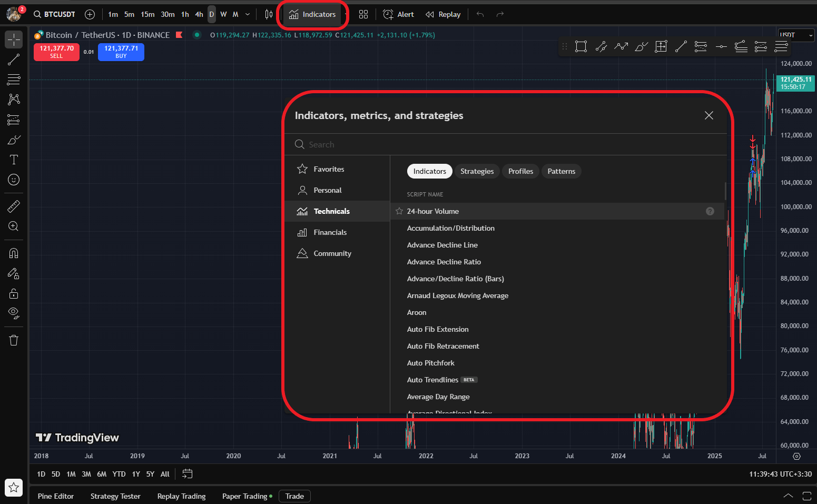Select the trend line drawing tool

(x=14, y=60)
